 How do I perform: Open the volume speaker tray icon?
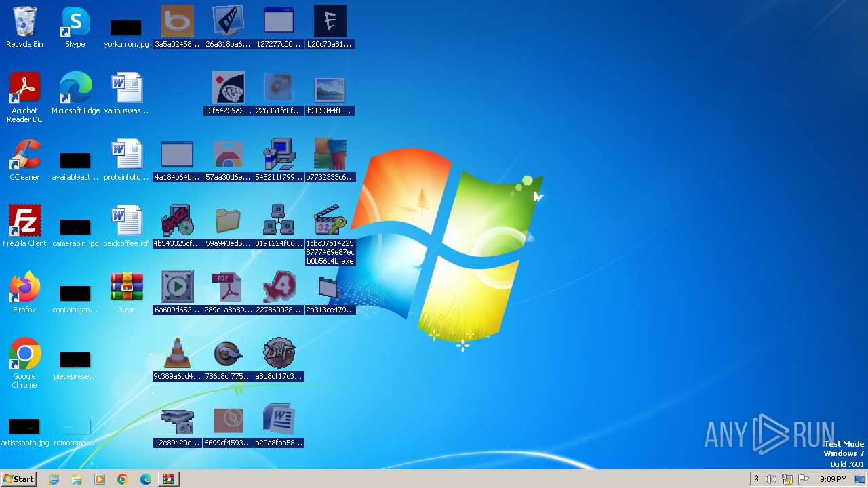point(771,479)
